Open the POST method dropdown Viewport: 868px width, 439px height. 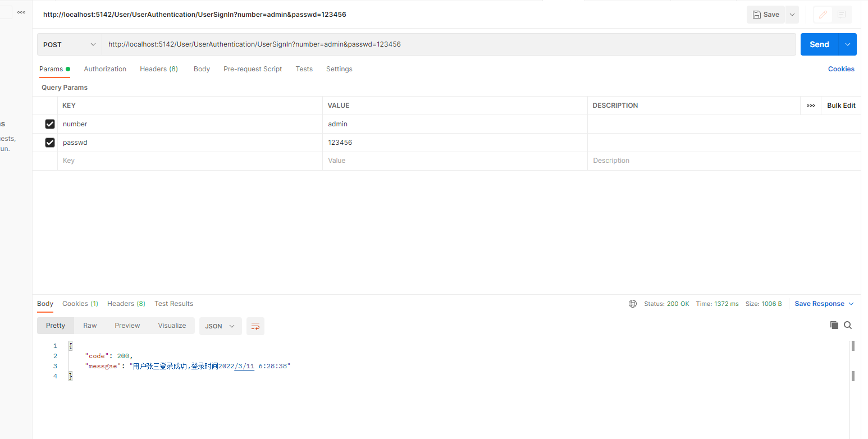[68, 44]
